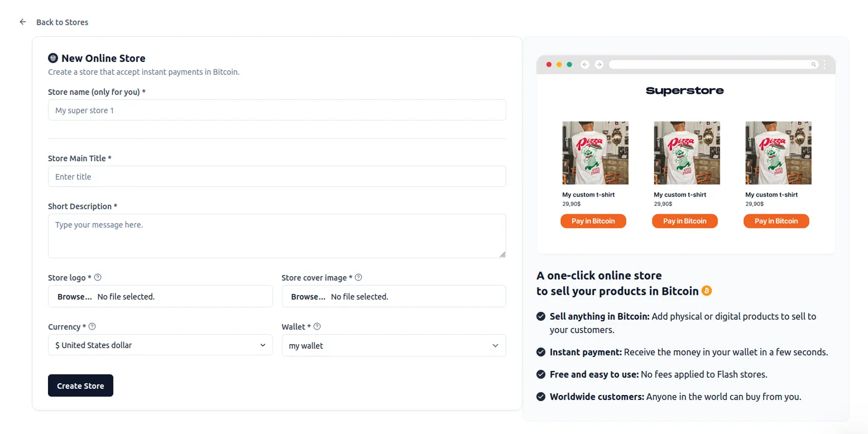868x434 pixels.
Task: Click checkmark icon beside Worldwide customers
Action: pos(540,397)
